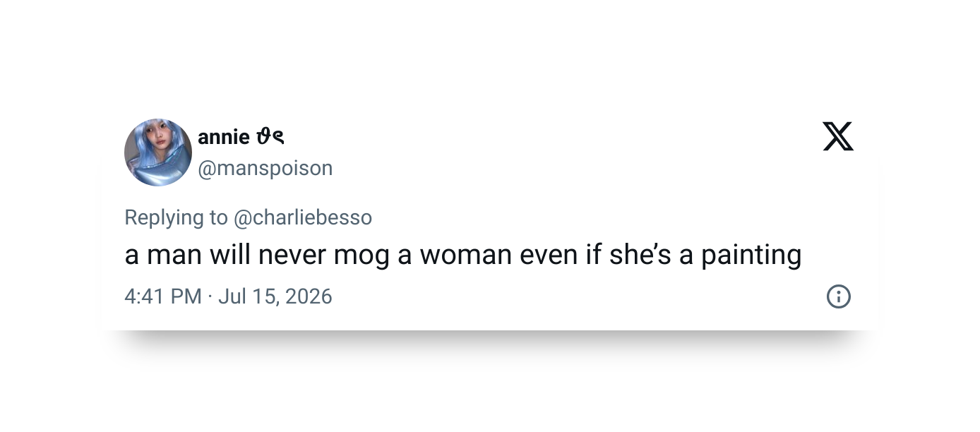Click the X logo icon
Screen dimensions: 980x432
[838, 136]
